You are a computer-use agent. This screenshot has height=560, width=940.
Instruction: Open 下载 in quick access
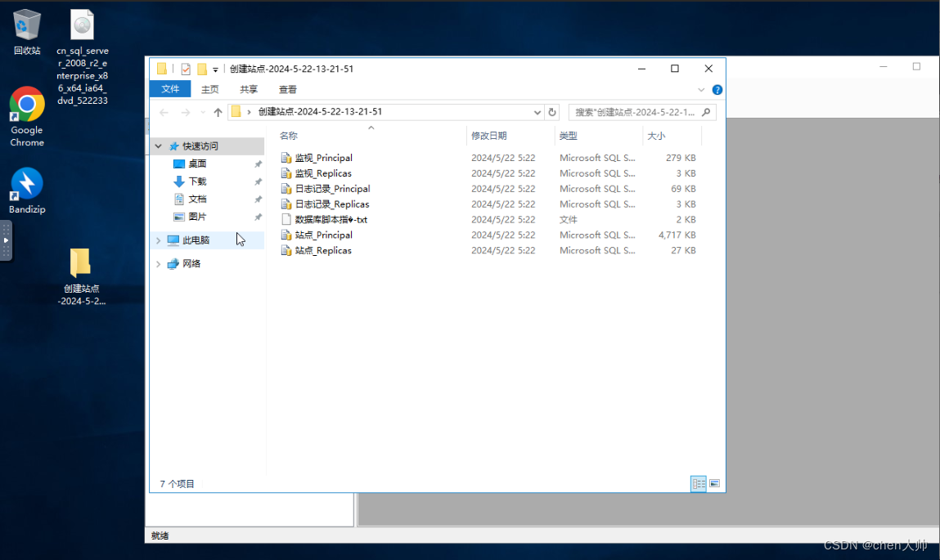point(197,181)
